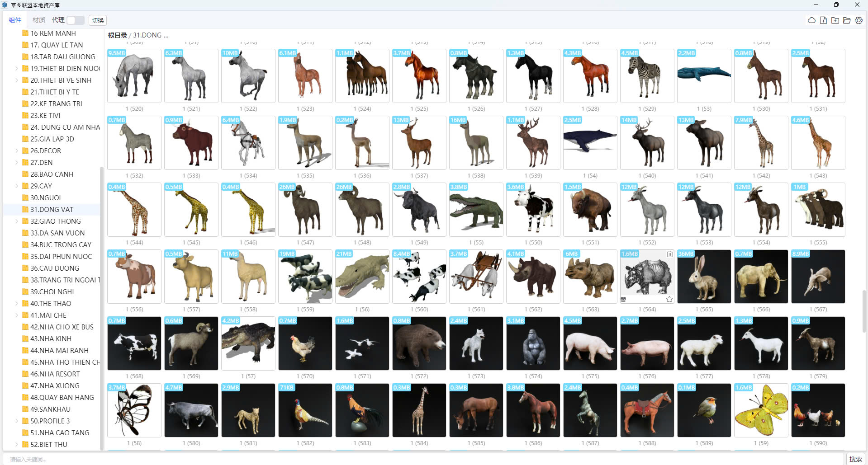Screen dimensions: 868x465
Task: Expand the 50.PROFILE 3 folder
Action: tap(17, 421)
